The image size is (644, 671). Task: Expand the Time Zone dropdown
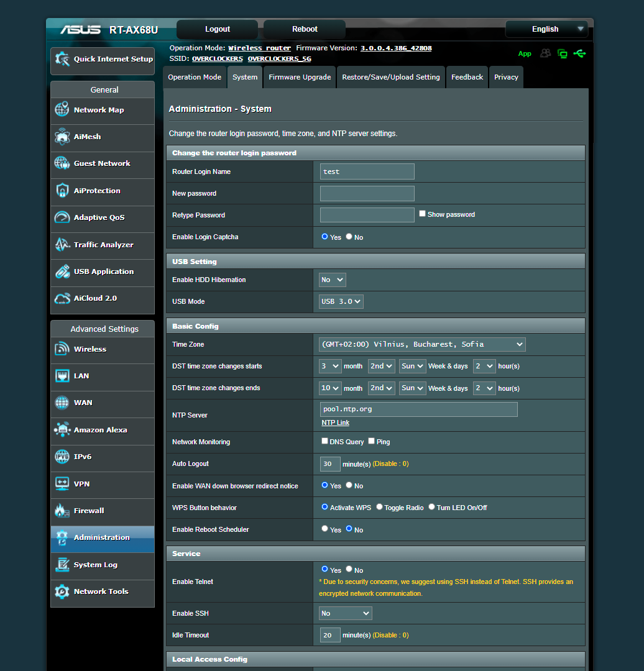422,344
